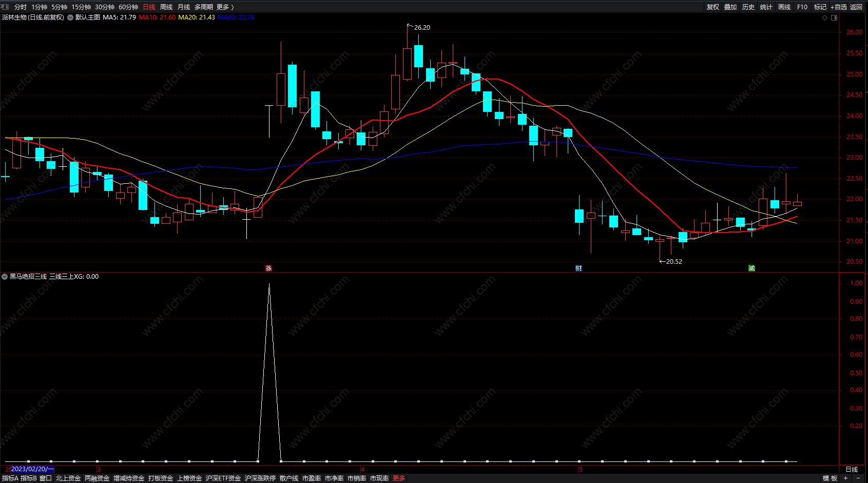Select the 60分钟 period tab
This screenshot has width=868, height=483.
pyautogui.click(x=128, y=7)
